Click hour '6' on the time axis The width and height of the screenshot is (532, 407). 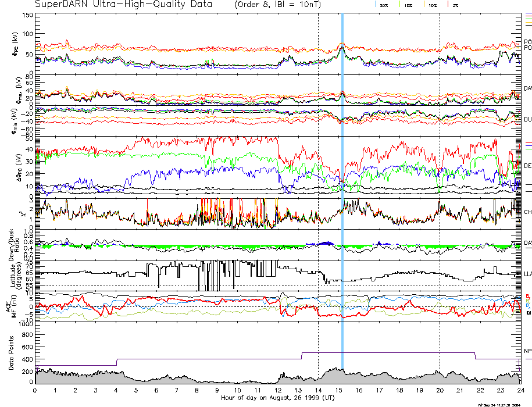coord(156,390)
